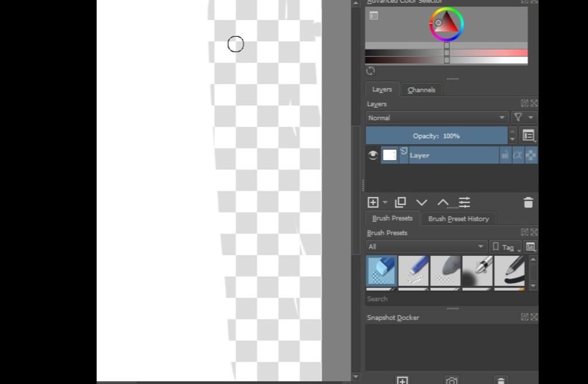Open the Normal blending mode dropdown
The width and height of the screenshot is (588, 384).
point(436,118)
